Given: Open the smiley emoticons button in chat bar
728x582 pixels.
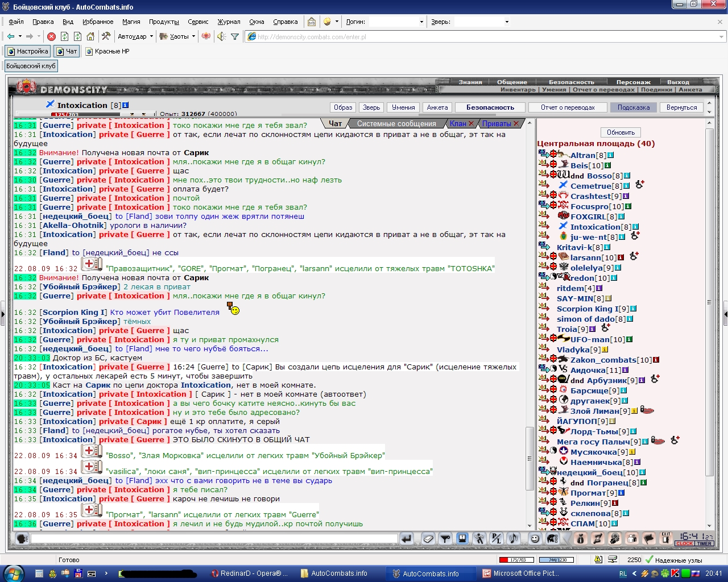Looking at the screenshot, I should [x=535, y=538].
